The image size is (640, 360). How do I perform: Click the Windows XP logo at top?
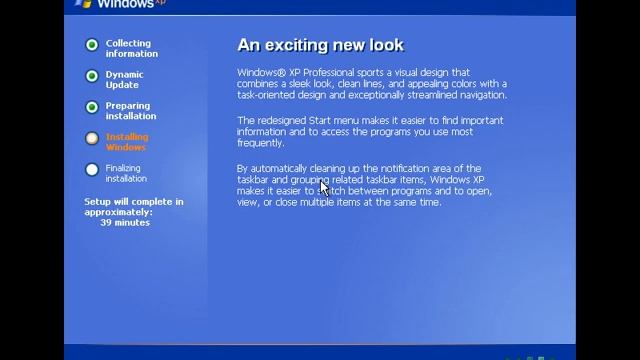[121, 4]
